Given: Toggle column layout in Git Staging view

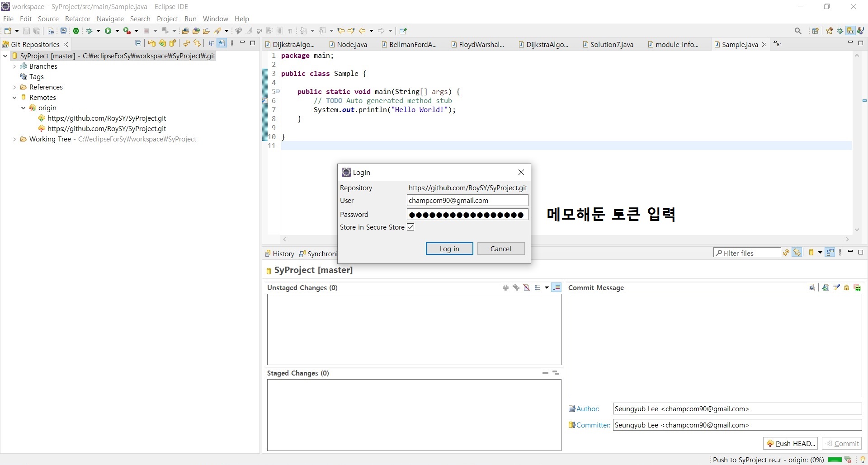Looking at the screenshot, I should coord(830,253).
